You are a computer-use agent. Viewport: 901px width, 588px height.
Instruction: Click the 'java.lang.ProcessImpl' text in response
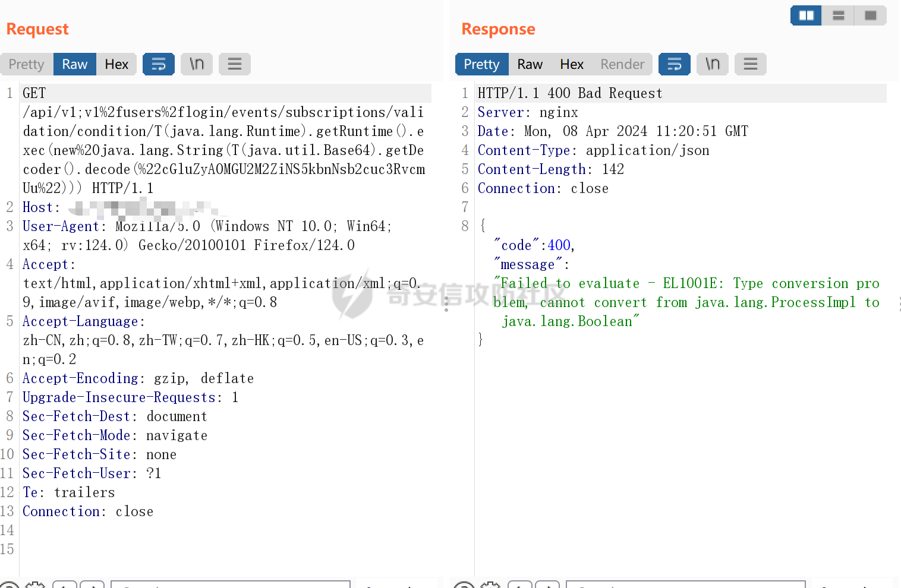coord(775,302)
